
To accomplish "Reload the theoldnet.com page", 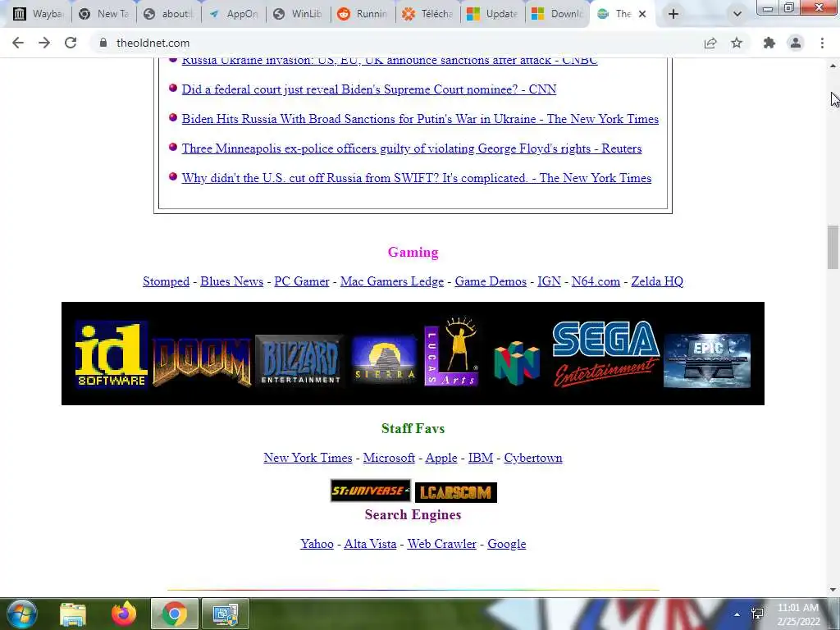I will pyautogui.click(x=71, y=43).
